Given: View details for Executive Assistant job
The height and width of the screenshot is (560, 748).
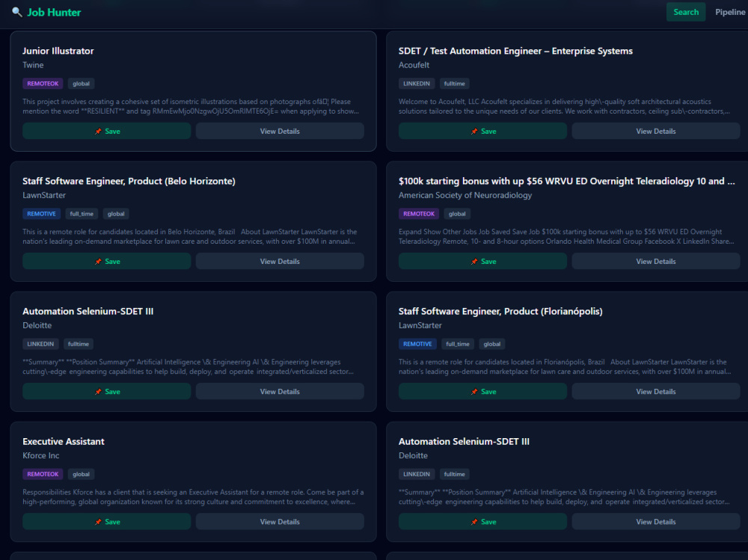Looking at the screenshot, I should [x=280, y=522].
